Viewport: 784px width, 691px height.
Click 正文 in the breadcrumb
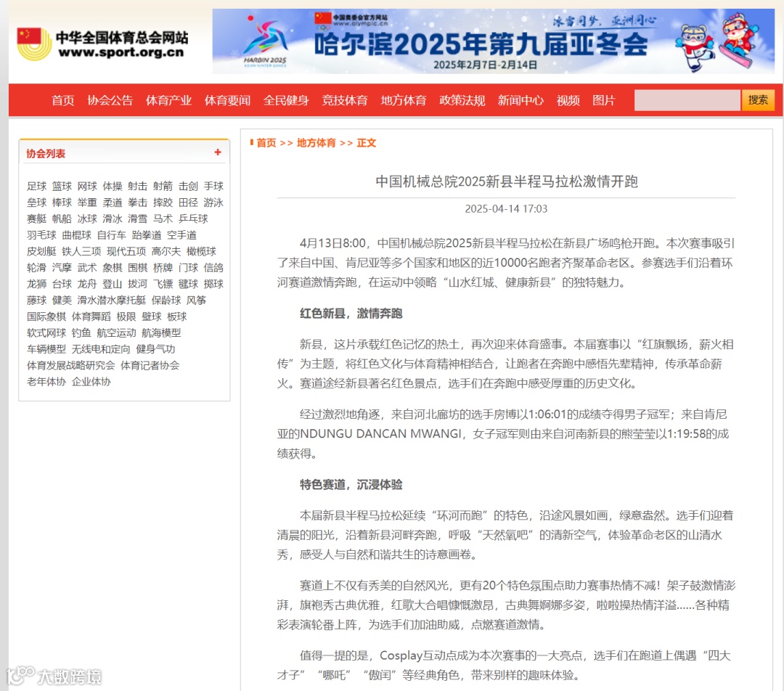(367, 143)
